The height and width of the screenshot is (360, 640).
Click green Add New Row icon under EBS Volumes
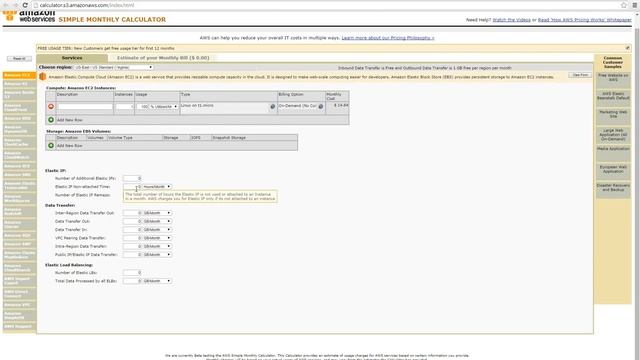(x=51, y=145)
